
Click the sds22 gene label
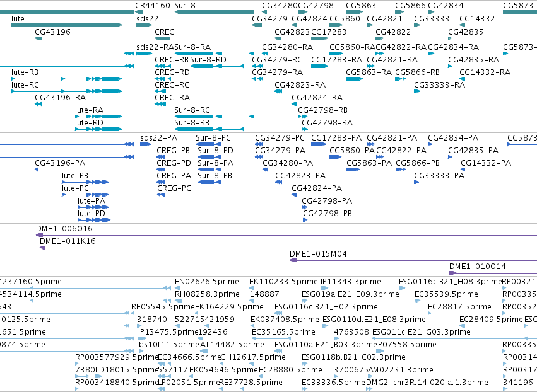[x=147, y=18]
